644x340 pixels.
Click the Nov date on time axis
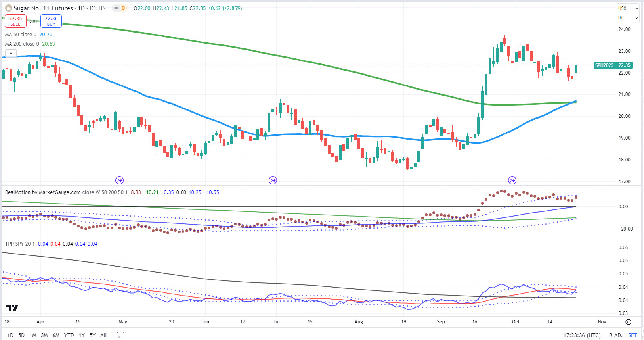click(x=602, y=322)
